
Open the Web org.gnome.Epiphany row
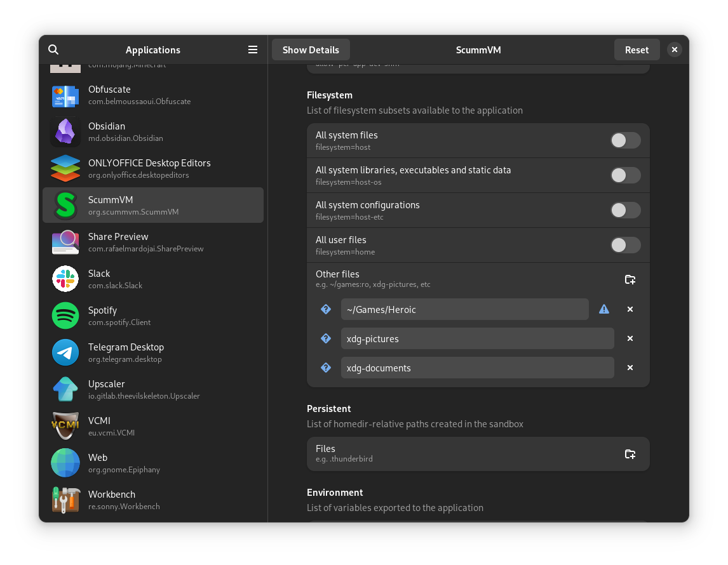point(152,463)
